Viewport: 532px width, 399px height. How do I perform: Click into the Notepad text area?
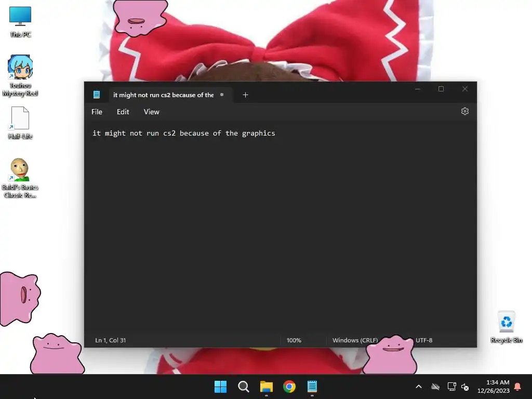point(280,228)
